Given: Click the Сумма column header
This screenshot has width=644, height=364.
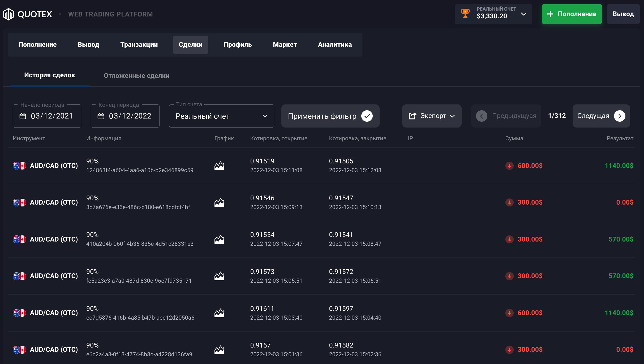Looking at the screenshot, I should pos(514,138).
